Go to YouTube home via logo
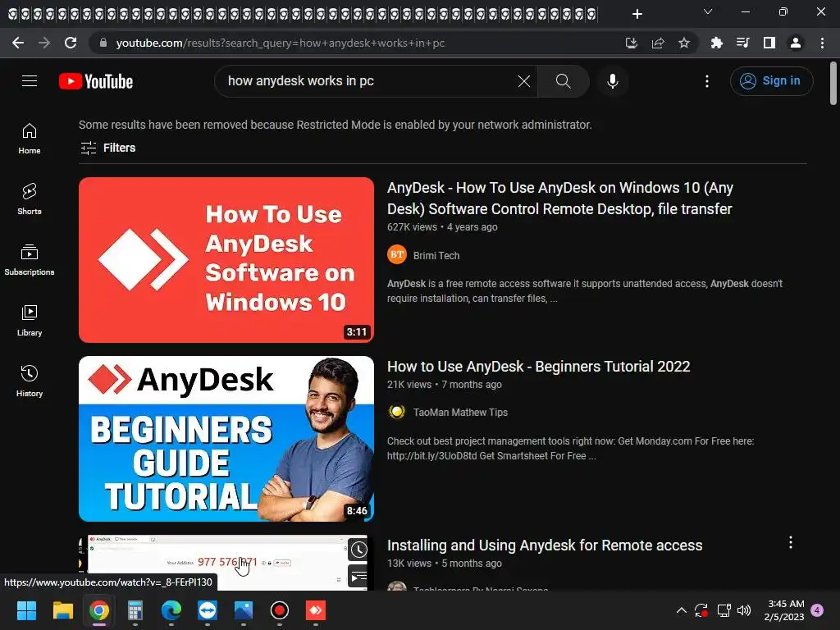Image resolution: width=840 pixels, height=630 pixels. point(96,81)
